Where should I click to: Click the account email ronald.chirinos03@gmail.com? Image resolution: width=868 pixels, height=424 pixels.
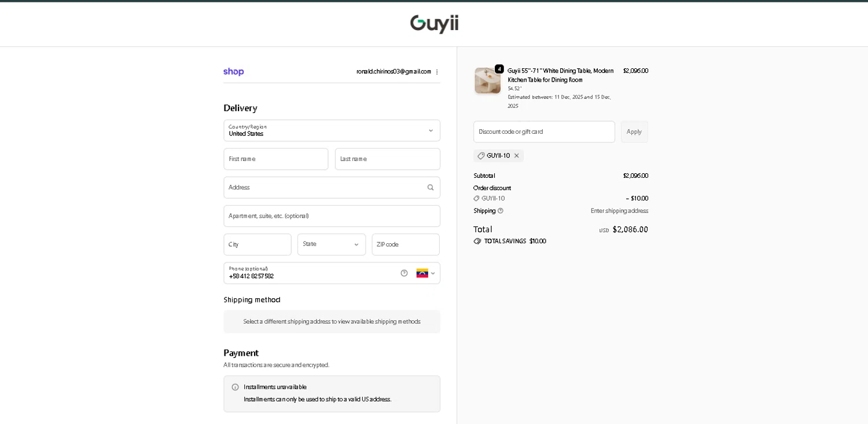point(393,72)
